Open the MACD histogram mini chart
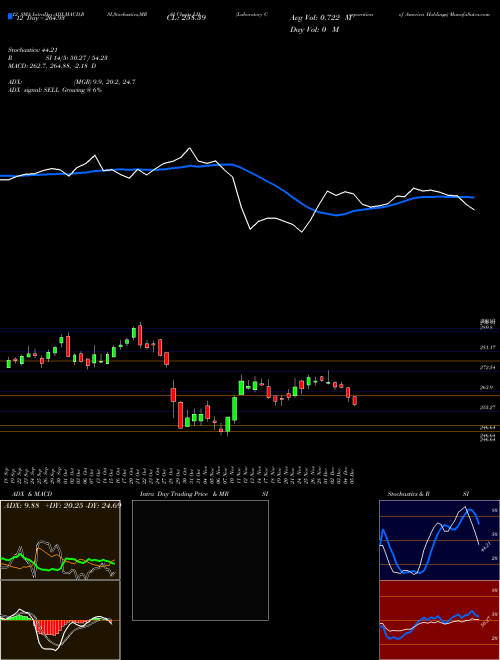 (60, 620)
